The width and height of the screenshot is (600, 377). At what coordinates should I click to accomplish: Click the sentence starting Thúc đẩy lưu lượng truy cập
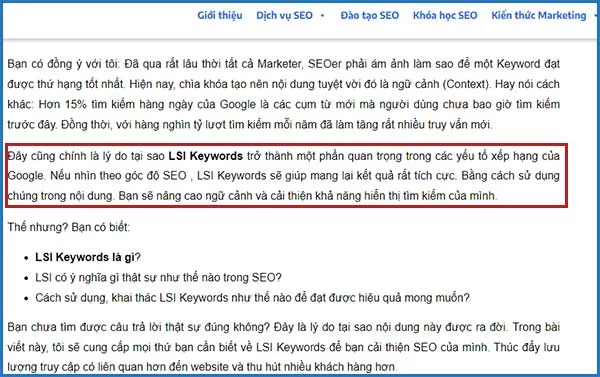[x=284, y=357]
